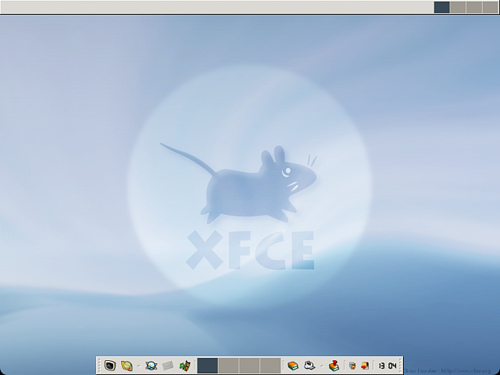Viewport: 500px width, 375px height.
Task: Click the mail envelope launcher
Action: tap(168, 366)
